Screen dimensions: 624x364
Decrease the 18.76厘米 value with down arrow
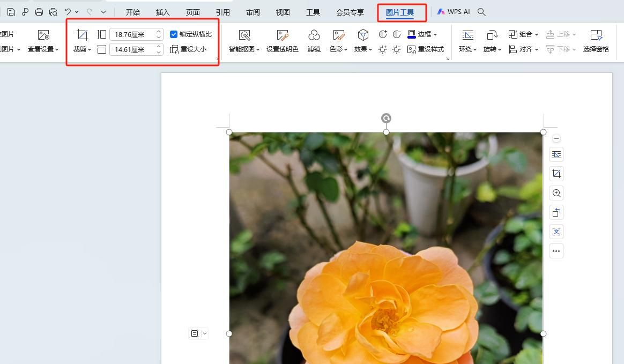(x=159, y=38)
